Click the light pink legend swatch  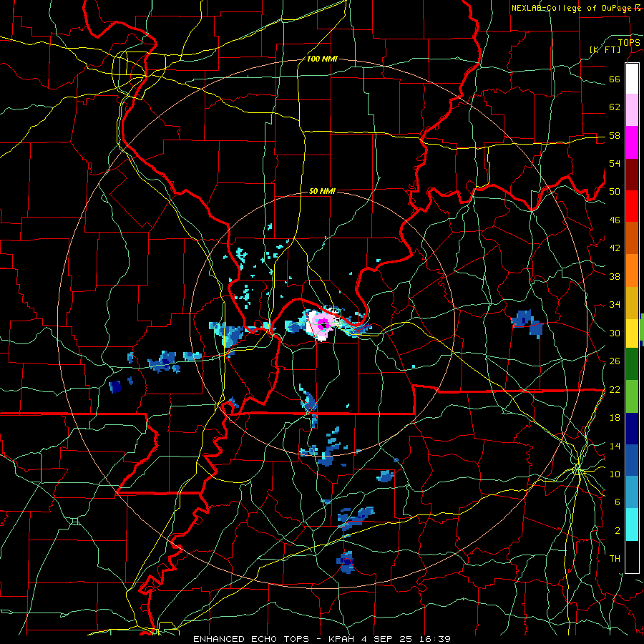pos(632,109)
